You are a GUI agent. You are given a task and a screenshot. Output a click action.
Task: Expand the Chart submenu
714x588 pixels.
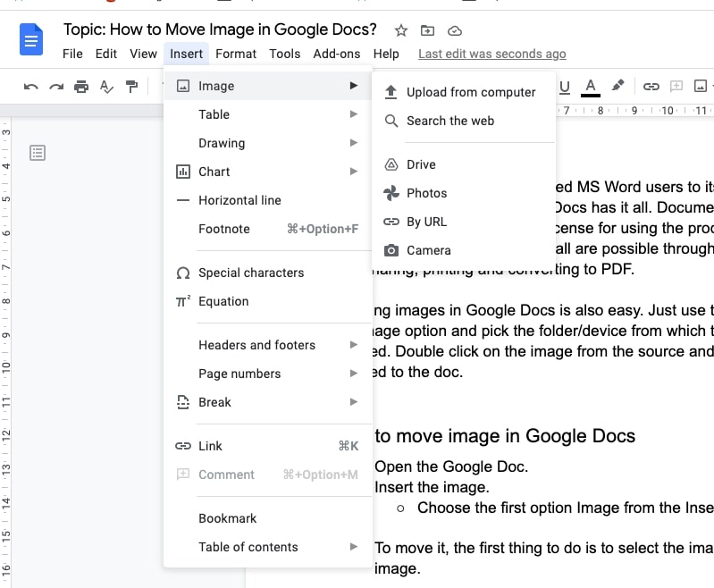click(268, 172)
